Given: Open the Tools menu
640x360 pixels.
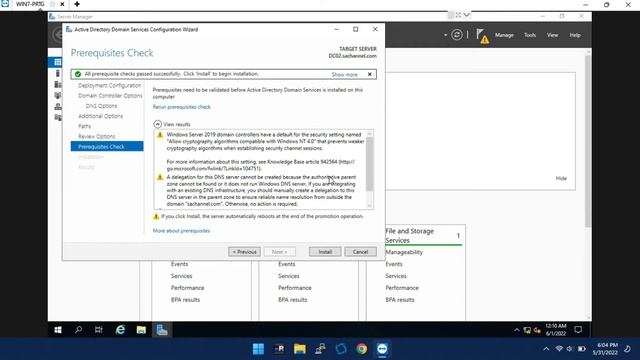Looking at the screenshot, I should [530, 35].
